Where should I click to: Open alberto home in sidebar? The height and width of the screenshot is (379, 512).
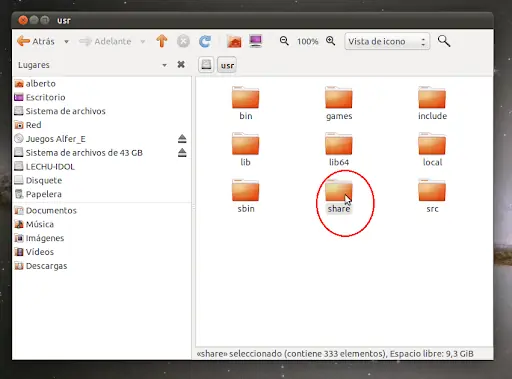click(x=35, y=83)
